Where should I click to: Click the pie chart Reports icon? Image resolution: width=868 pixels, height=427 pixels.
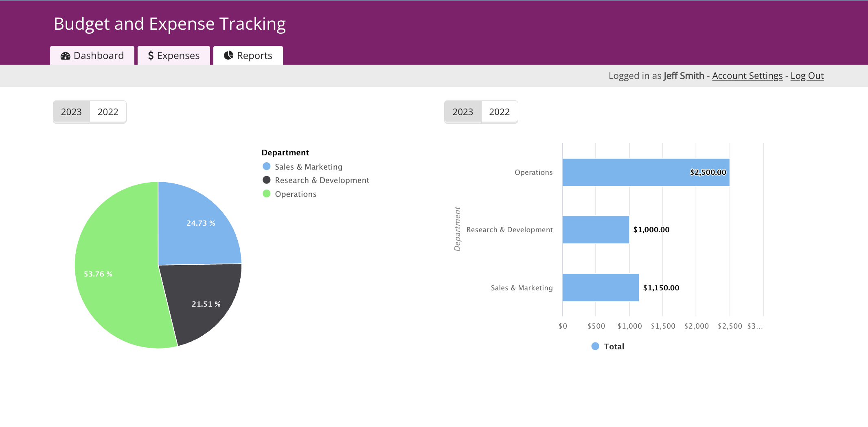tap(228, 55)
